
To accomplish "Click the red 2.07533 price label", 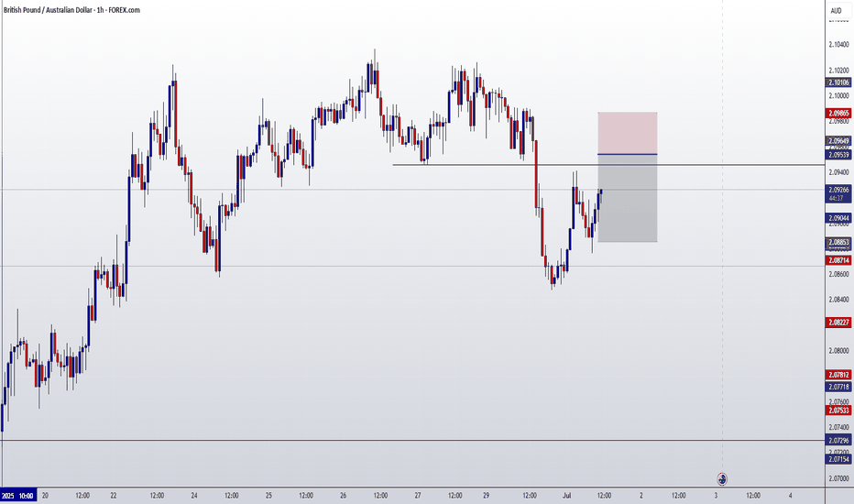I will 838,411.
